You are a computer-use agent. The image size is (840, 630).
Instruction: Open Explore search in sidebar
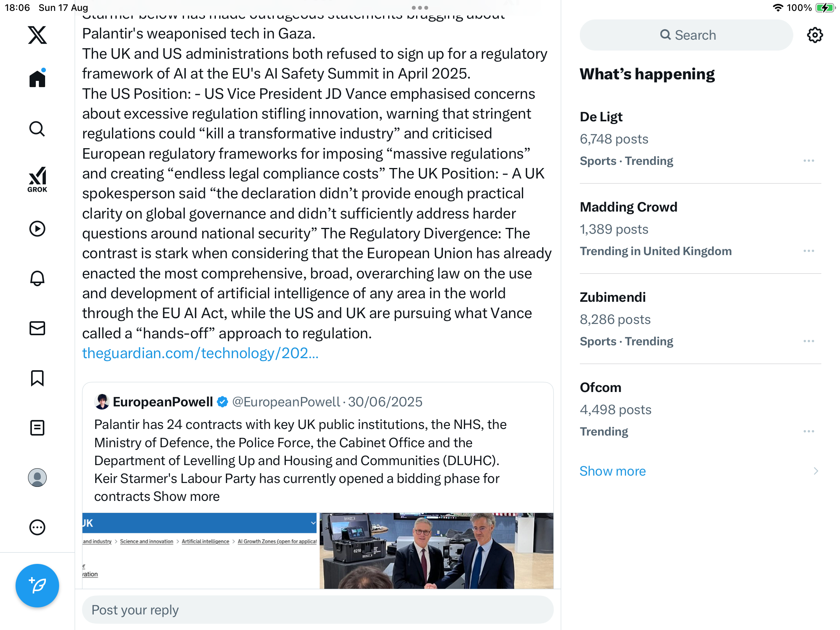(37, 129)
